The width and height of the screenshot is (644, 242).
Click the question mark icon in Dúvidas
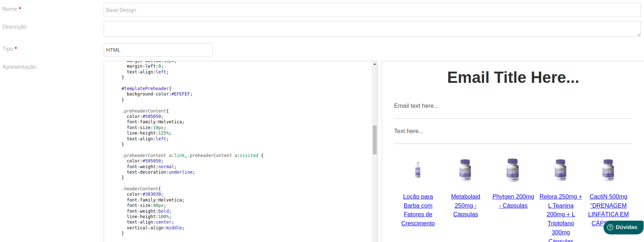point(610,227)
